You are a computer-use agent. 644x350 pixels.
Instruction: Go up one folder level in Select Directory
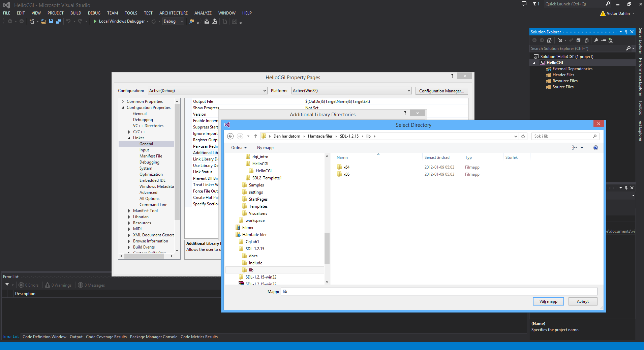click(x=256, y=136)
